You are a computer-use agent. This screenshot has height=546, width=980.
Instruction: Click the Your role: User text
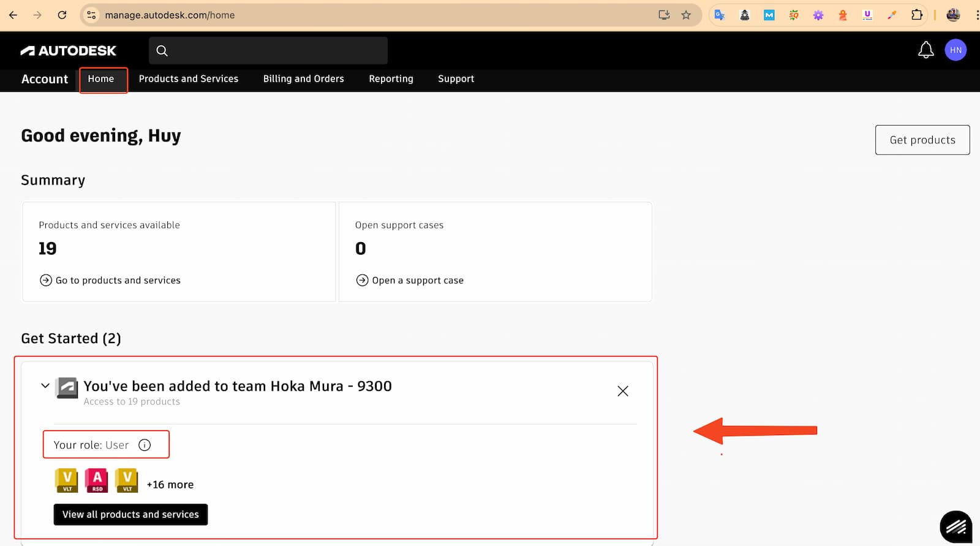tap(91, 445)
